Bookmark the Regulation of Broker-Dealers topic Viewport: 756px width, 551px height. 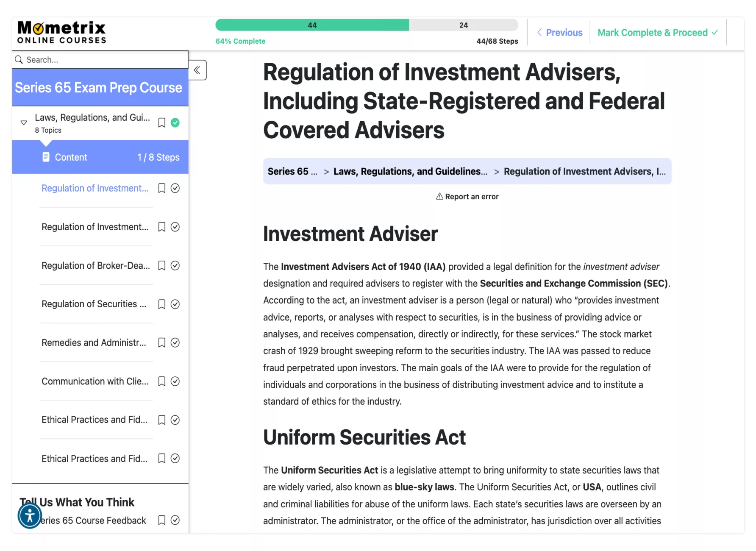(161, 266)
